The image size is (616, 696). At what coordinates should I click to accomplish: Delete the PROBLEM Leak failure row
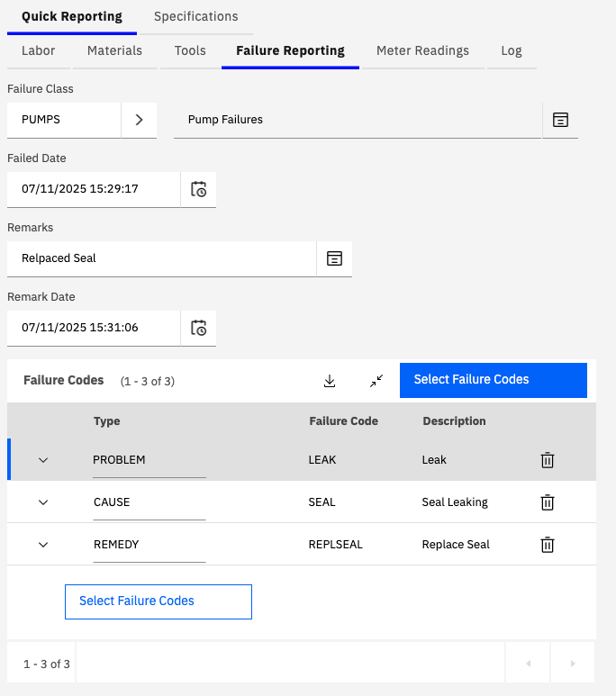pos(547,460)
